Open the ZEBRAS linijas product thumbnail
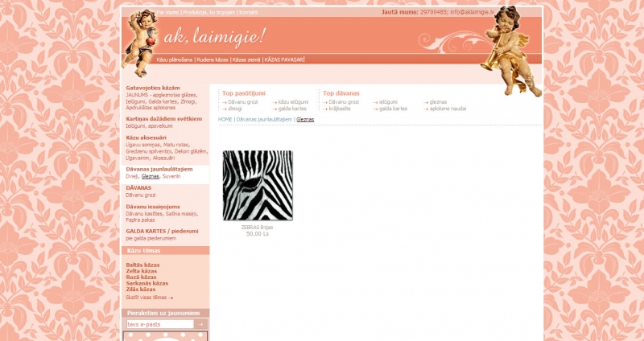 coord(258,185)
